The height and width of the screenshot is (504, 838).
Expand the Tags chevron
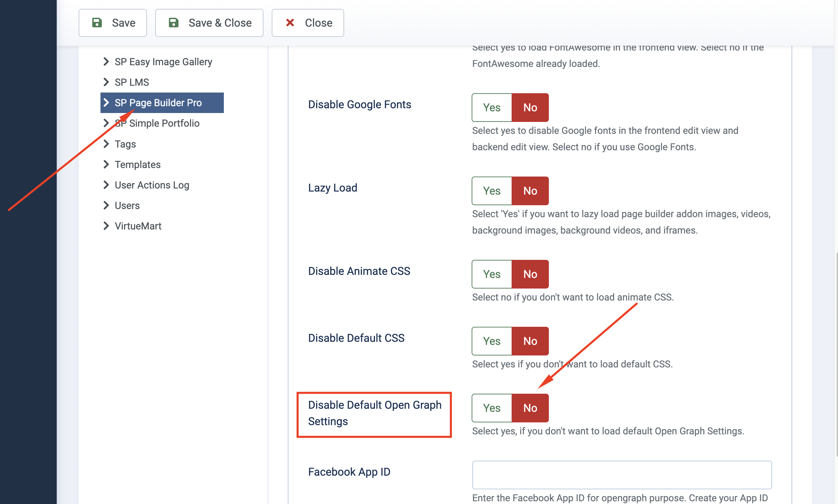pyautogui.click(x=106, y=144)
